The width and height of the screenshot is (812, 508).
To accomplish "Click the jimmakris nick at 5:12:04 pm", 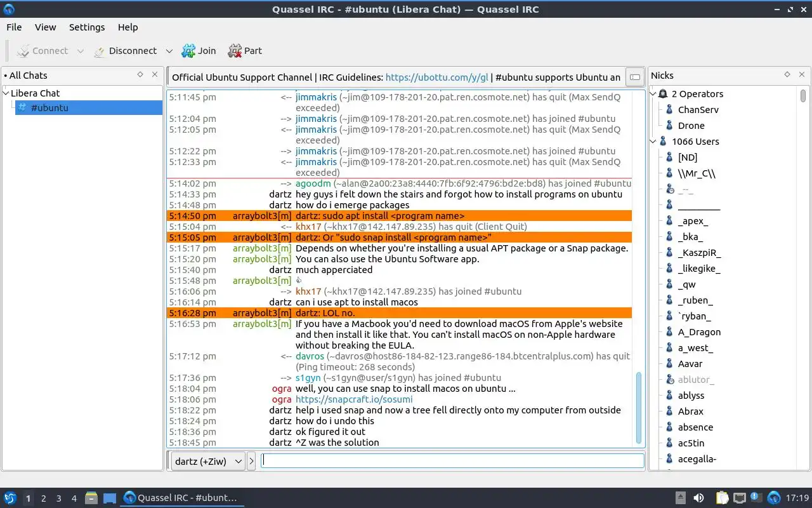I will click(x=316, y=119).
